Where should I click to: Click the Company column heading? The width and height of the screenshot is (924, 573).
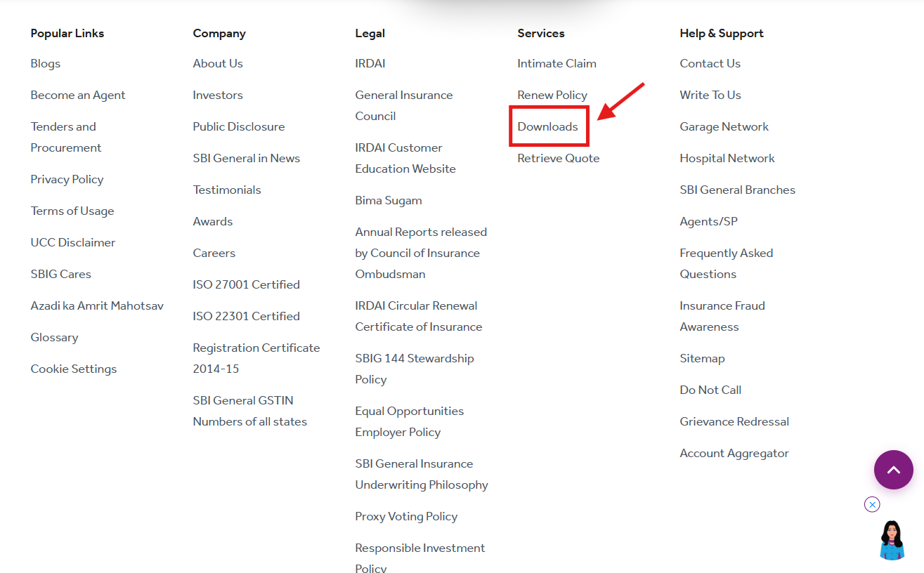point(219,33)
